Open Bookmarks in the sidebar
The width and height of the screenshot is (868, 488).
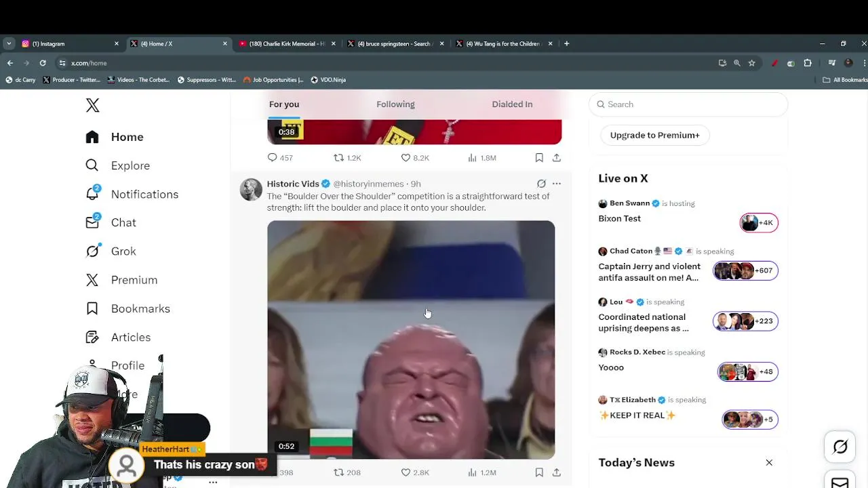point(127,308)
